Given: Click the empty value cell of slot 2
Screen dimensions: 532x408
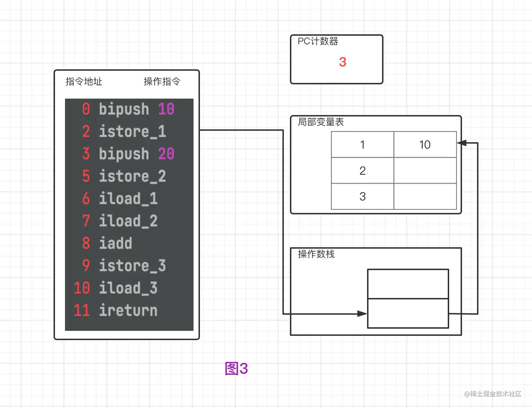Looking at the screenshot, I should pyautogui.click(x=425, y=170).
